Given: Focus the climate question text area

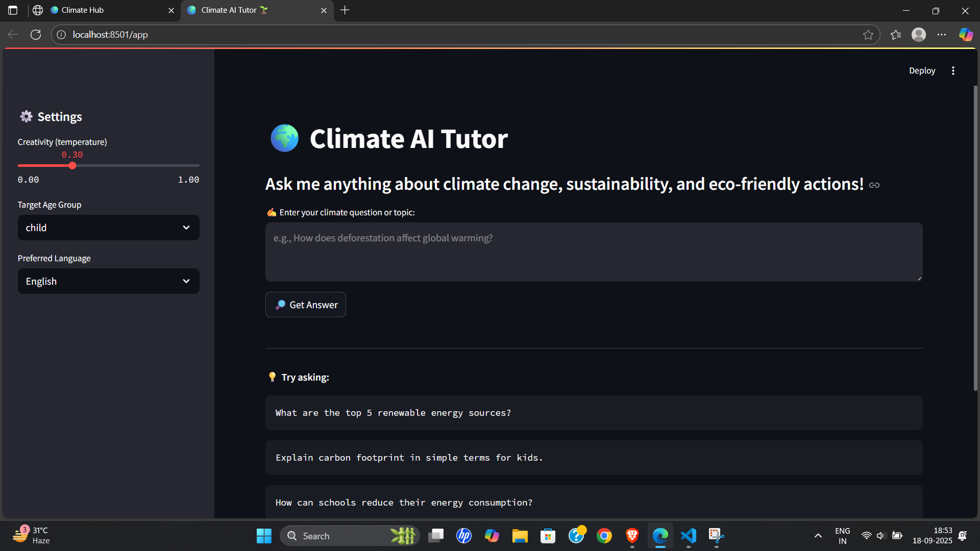Looking at the screenshot, I should pos(593,252).
